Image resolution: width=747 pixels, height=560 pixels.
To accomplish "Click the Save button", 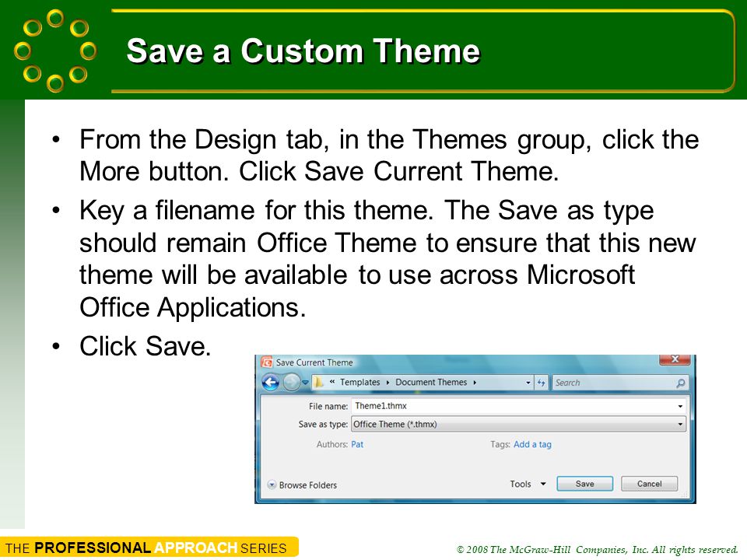I will click(x=584, y=483).
